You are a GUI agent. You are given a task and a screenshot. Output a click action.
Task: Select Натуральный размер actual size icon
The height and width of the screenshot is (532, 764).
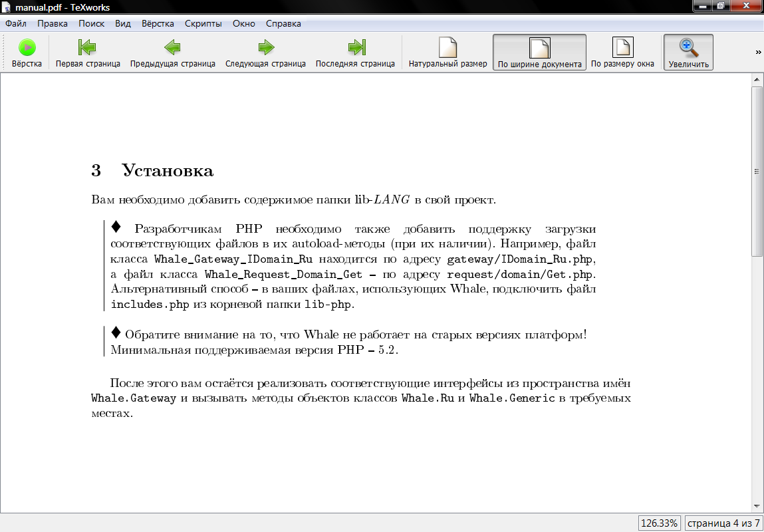click(x=447, y=48)
